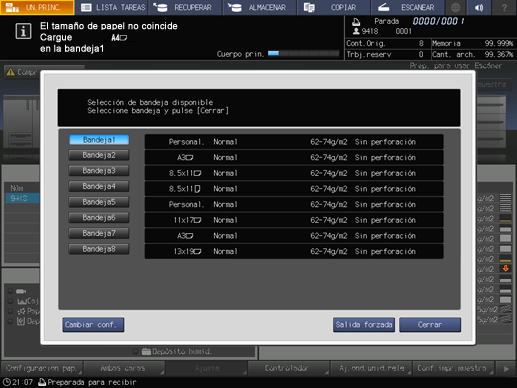Click the right arrow at bottom bar end
The height and width of the screenshot is (388, 517).
(506, 369)
